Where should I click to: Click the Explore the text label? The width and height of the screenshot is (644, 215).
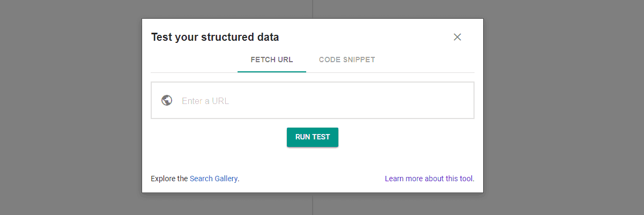click(x=169, y=179)
